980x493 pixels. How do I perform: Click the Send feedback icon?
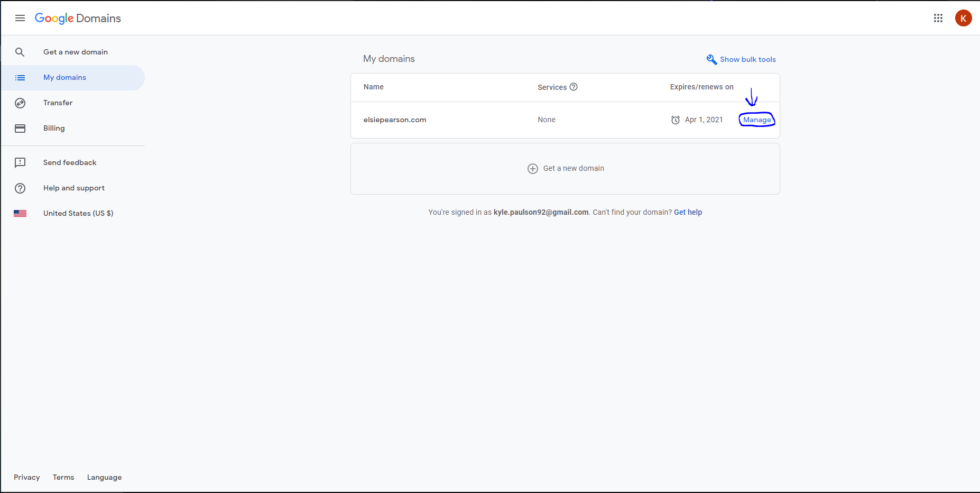20,162
